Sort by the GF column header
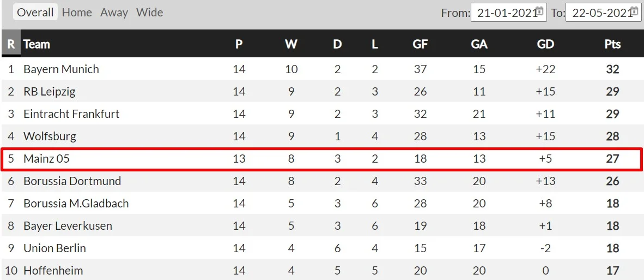 point(420,44)
